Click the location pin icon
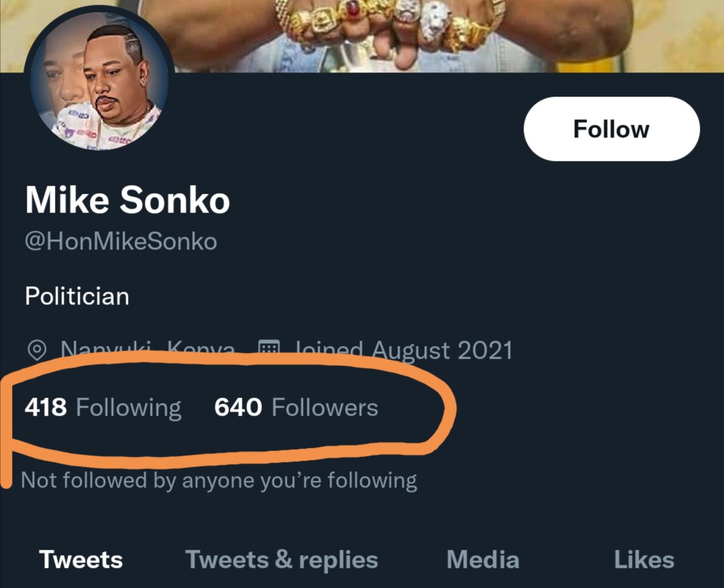Image resolution: width=724 pixels, height=588 pixels. point(38,350)
